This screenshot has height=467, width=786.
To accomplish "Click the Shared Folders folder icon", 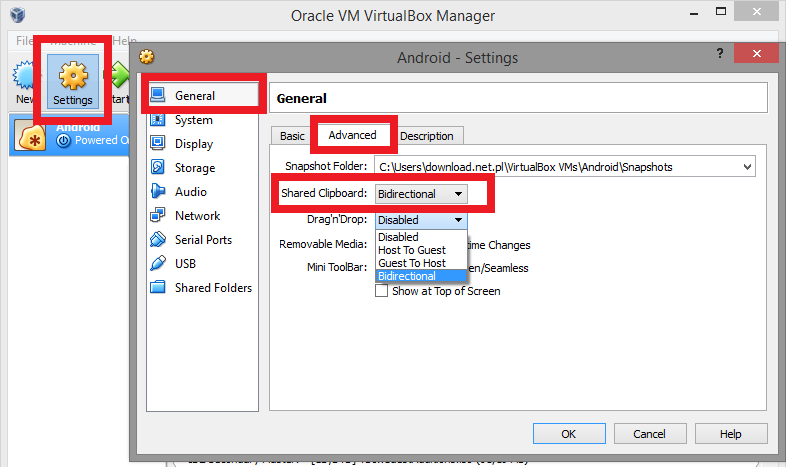I will pos(158,287).
